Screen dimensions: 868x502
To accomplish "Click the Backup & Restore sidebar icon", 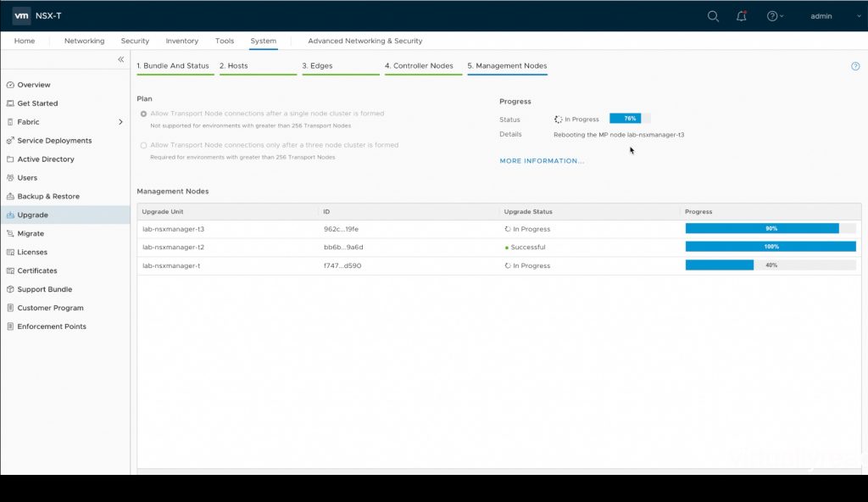I will (x=10, y=196).
